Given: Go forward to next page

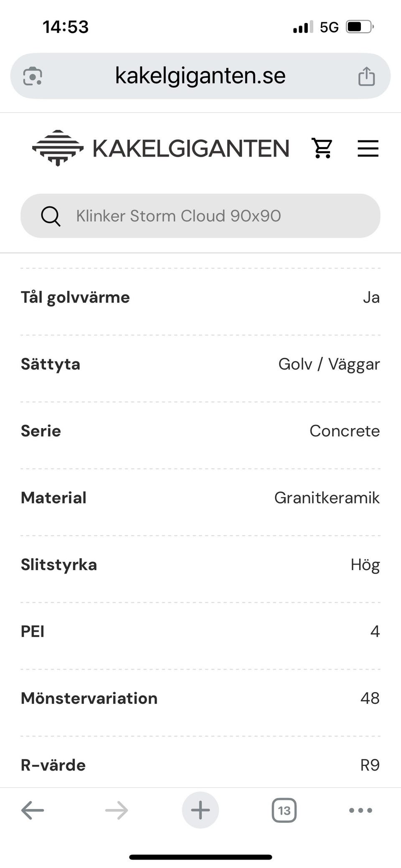Looking at the screenshot, I should (x=117, y=810).
